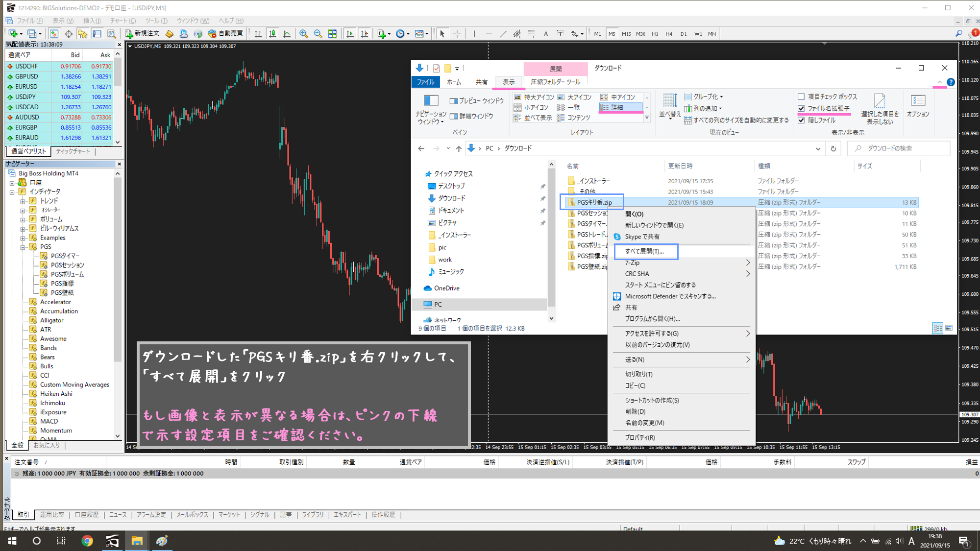The width and height of the screenshot is (980, 551).
Task: Click the explorer up-arrow navigation icon
Action: pyautogui.click(x=458, y=148)
